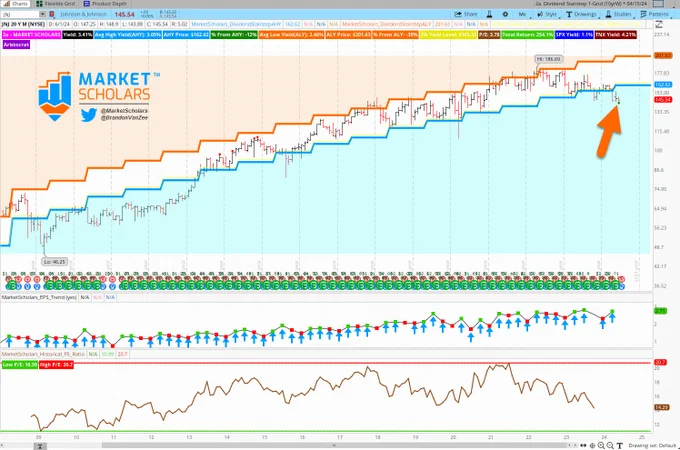Click the 'Avg High Yield(AHY)' blue label
The image size is (680, 450).
point(128,35)
